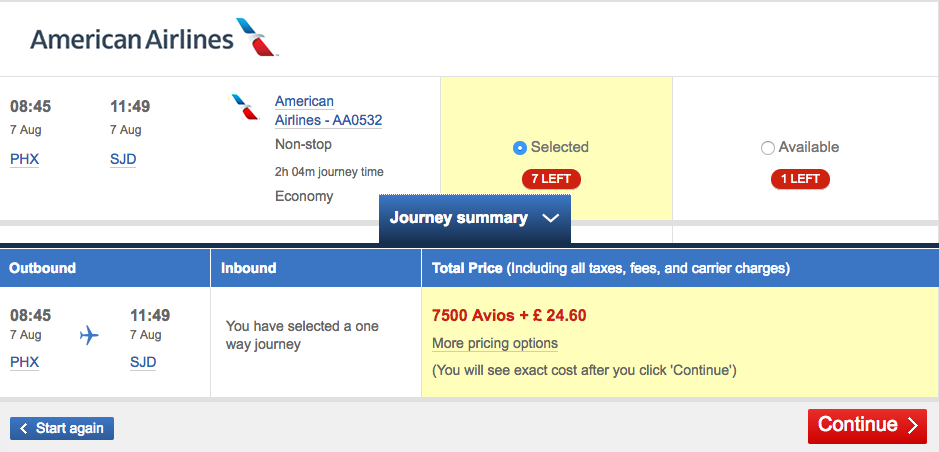The height and width of the screenshot is (452, 939).
Task: Open the SJD link in the Outbound summary
Action: pos(143,362)
